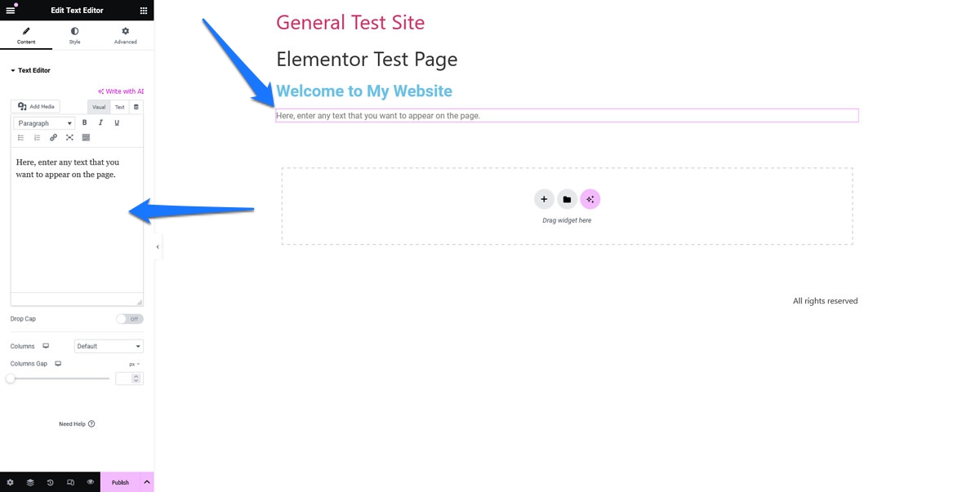Click the Write with AI link
980x492 pixels.
(x=121, y=91)
